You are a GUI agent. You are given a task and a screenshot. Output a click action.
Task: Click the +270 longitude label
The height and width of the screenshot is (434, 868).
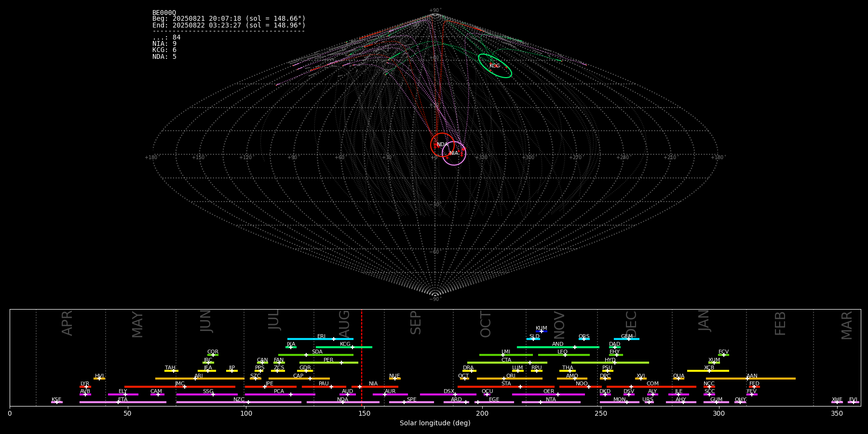click(575, 157)
